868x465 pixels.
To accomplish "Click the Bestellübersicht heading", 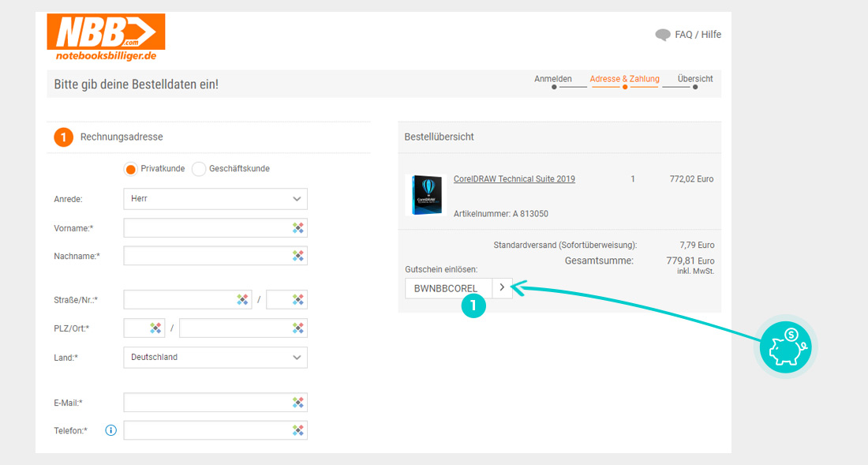I will pyautogui.click(x=439, y=137).
